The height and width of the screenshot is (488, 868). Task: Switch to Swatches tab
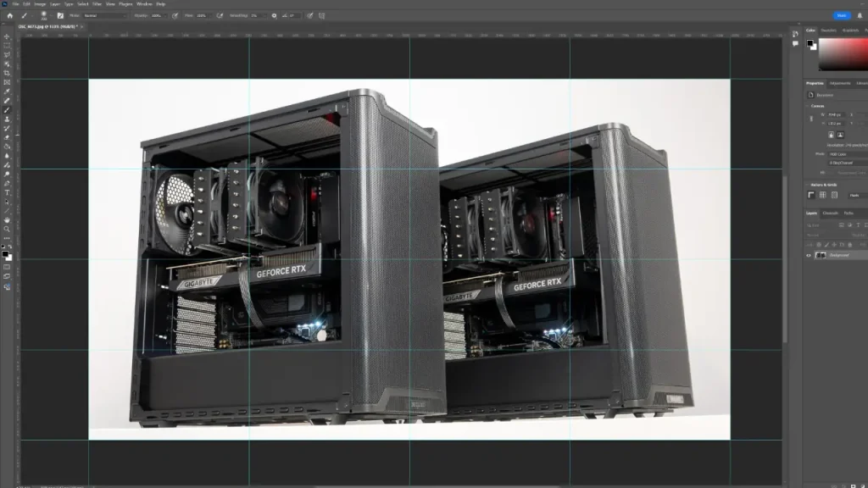coord(829,30)
